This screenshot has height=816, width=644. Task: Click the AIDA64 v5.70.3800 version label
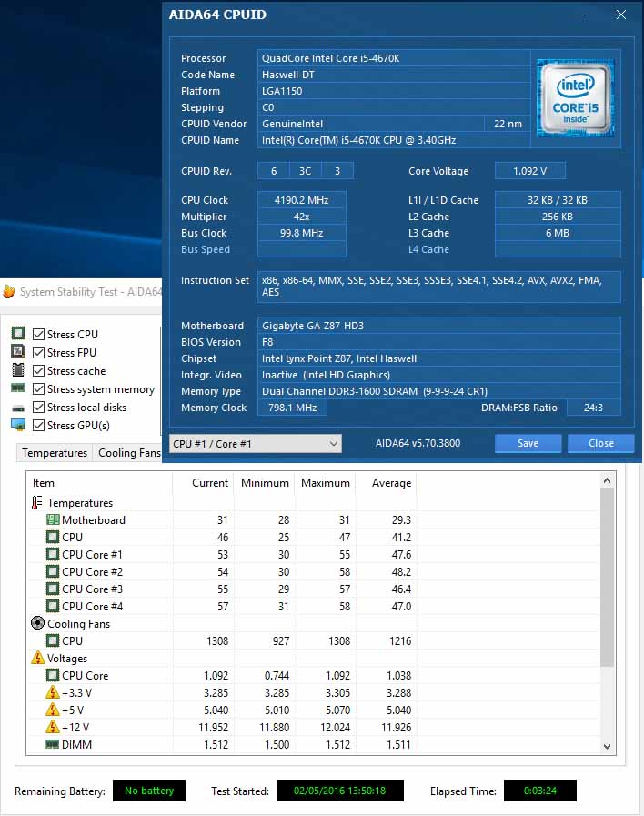[418, 443]
